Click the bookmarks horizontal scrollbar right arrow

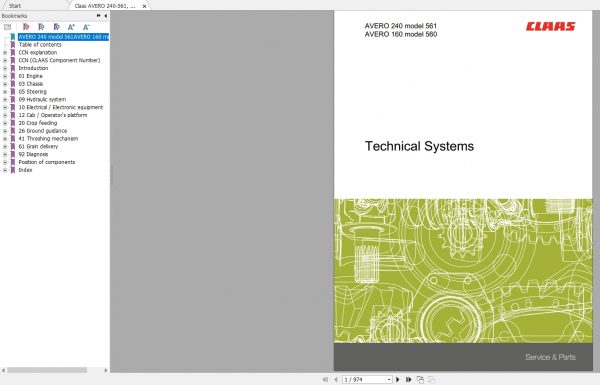(106, 370)
